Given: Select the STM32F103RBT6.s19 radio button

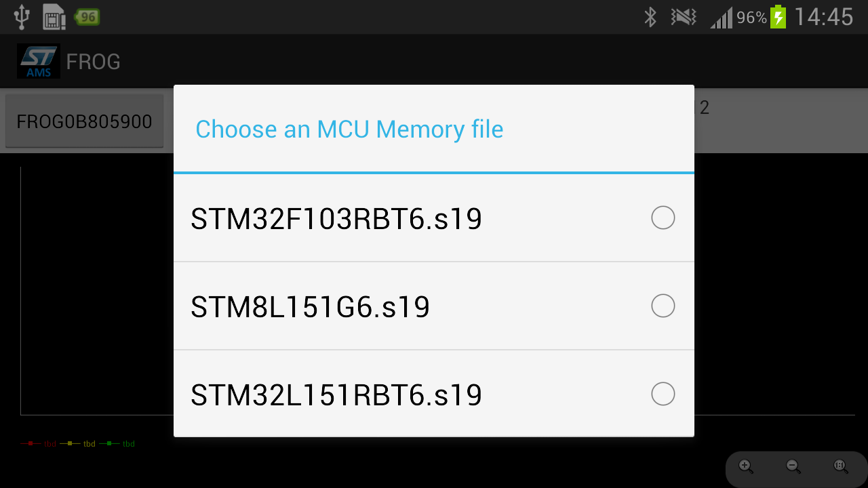Looking at the screenshot, I should (x=663, y=218).
